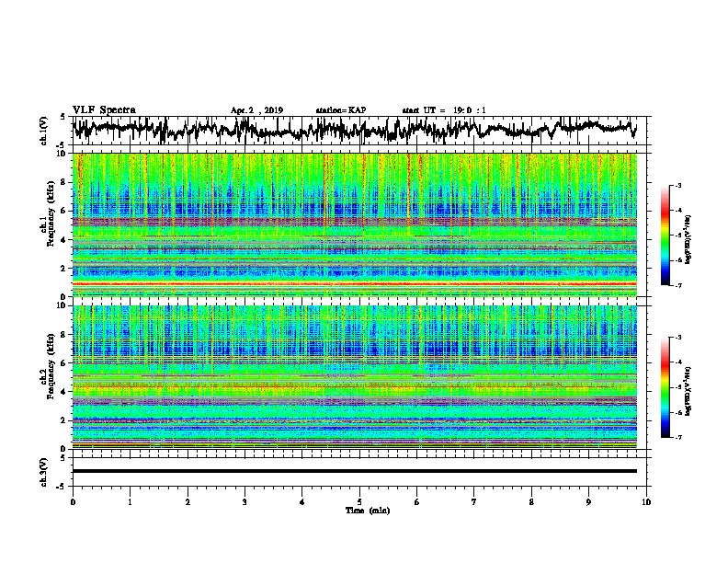Click the ch.1 voltage waveform trace
This screenshot has width=728, height=563.
click(x=354, y=130)
